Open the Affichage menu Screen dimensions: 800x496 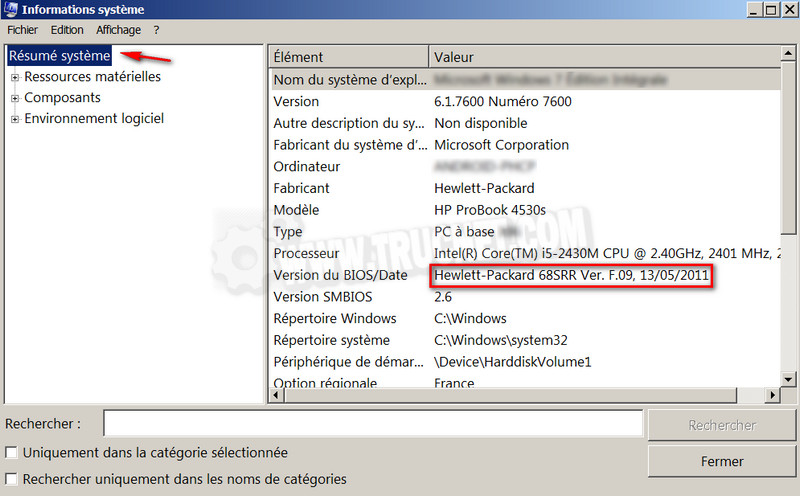(118, 30)
